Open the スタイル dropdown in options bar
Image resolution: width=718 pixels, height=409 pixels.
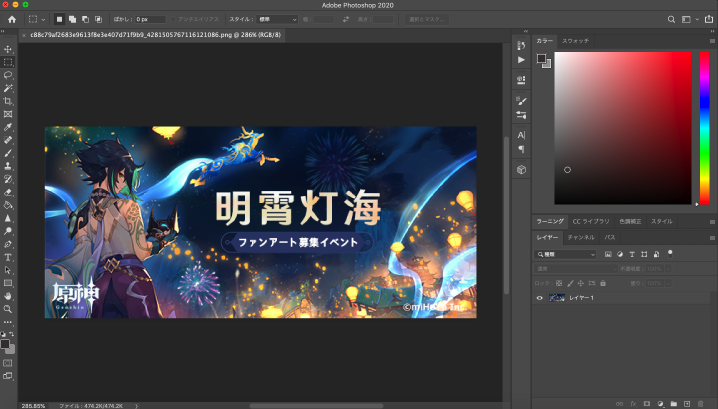277,19
